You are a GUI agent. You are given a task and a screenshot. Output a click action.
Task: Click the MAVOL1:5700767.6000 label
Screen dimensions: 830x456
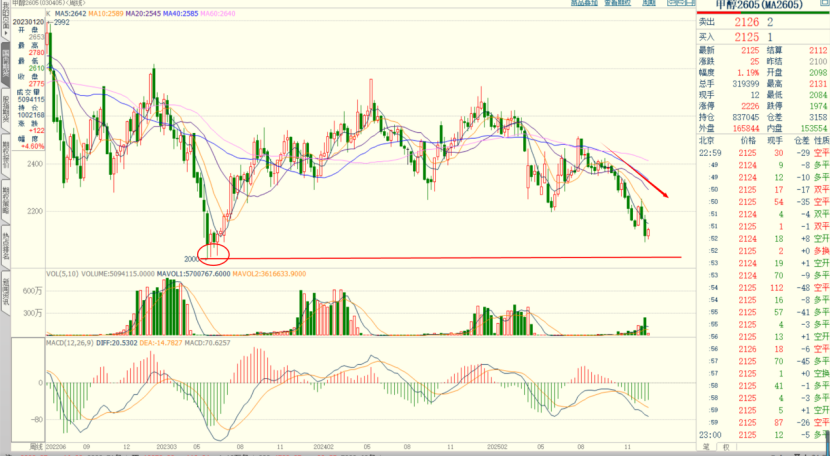(193, 274)
